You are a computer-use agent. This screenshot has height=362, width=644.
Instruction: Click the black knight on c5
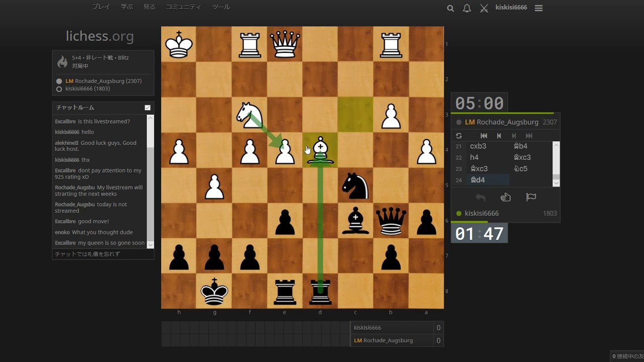click(x=355, y=186)
